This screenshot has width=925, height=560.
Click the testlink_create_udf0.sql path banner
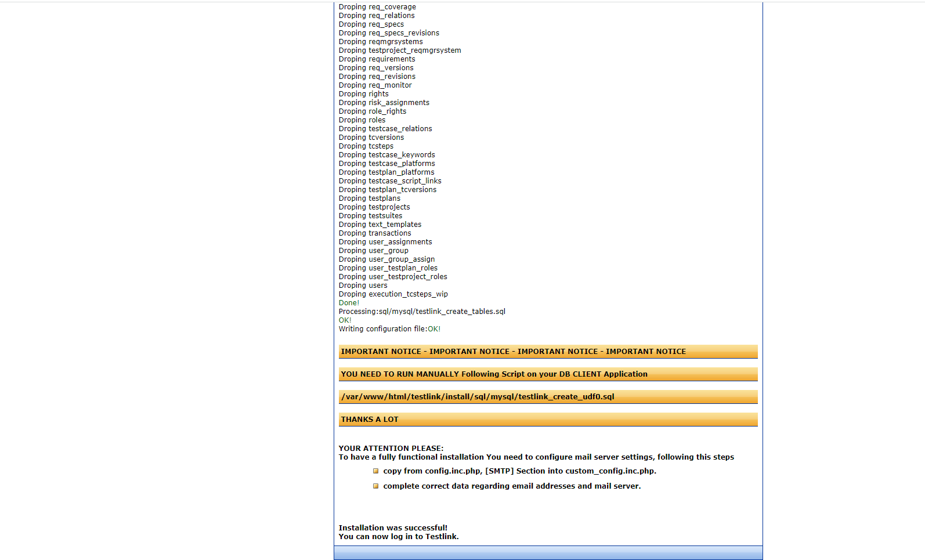point(548,397)
